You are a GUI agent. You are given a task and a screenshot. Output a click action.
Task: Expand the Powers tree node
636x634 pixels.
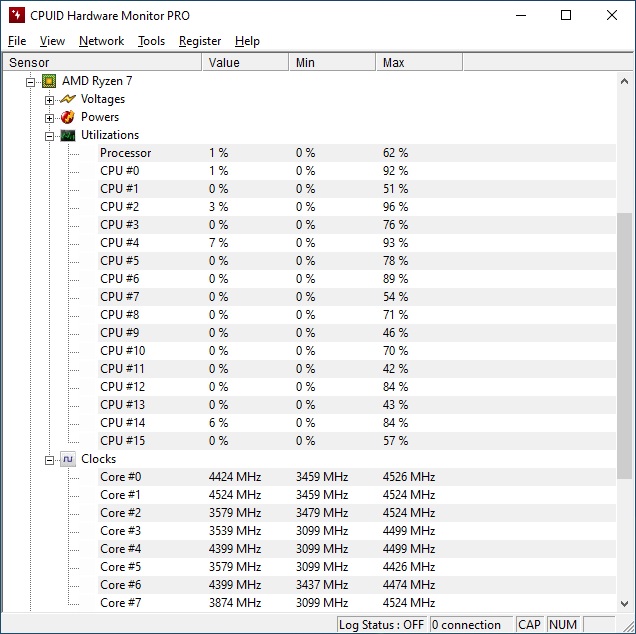[x=49, y=118]
